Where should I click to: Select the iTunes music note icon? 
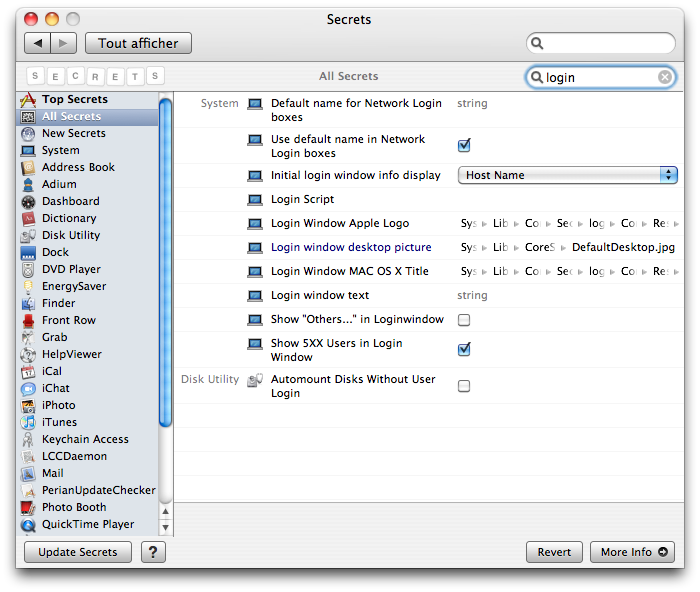(28, 422)
